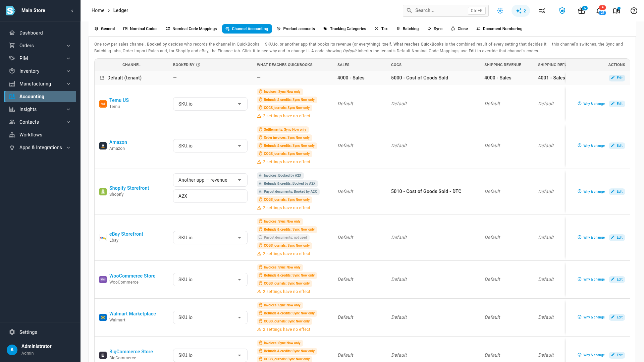Click the Administrator avatar
This screenshot has width=644, height=362.
tap(12, 350)
